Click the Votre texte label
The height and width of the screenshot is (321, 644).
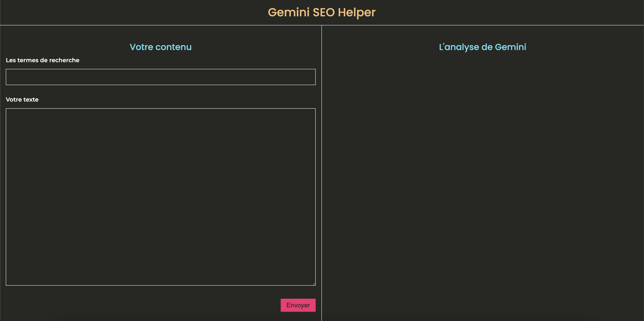pos(22,100)
